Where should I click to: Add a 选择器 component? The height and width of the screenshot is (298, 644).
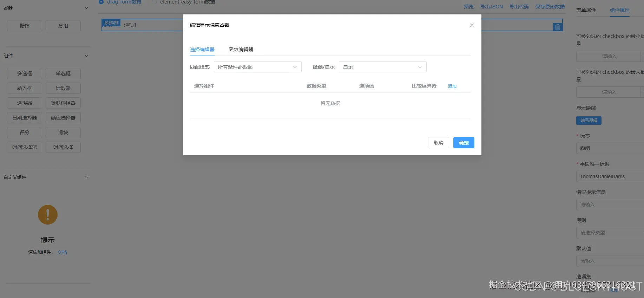(25, 103)
